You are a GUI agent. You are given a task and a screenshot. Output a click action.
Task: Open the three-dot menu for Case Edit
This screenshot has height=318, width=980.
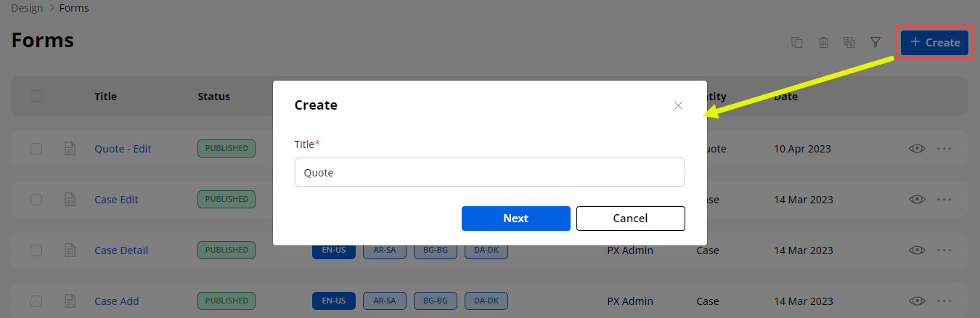(944, 200)
